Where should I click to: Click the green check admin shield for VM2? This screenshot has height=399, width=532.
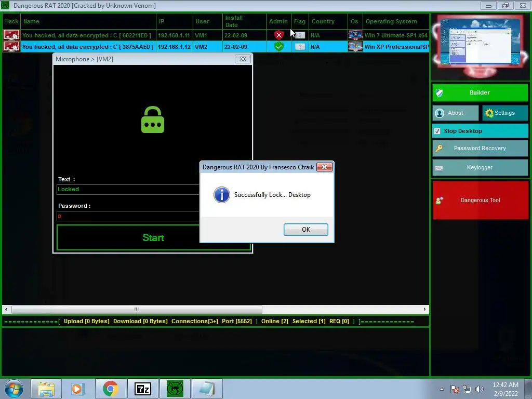pos(279,46)
